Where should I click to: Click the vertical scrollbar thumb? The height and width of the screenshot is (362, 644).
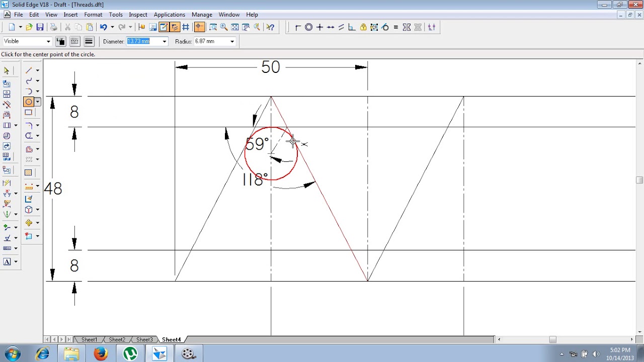(x=639, y=180)
